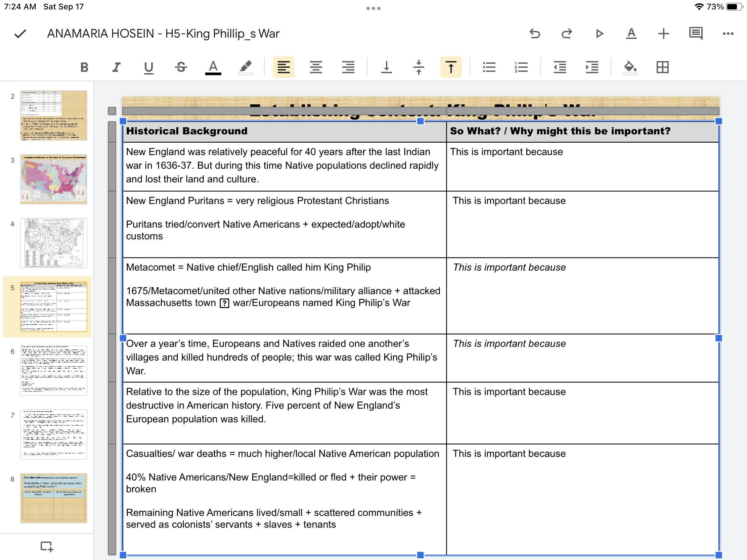Open the comments icon
The image size is (747, 560).
click(696, 34)
